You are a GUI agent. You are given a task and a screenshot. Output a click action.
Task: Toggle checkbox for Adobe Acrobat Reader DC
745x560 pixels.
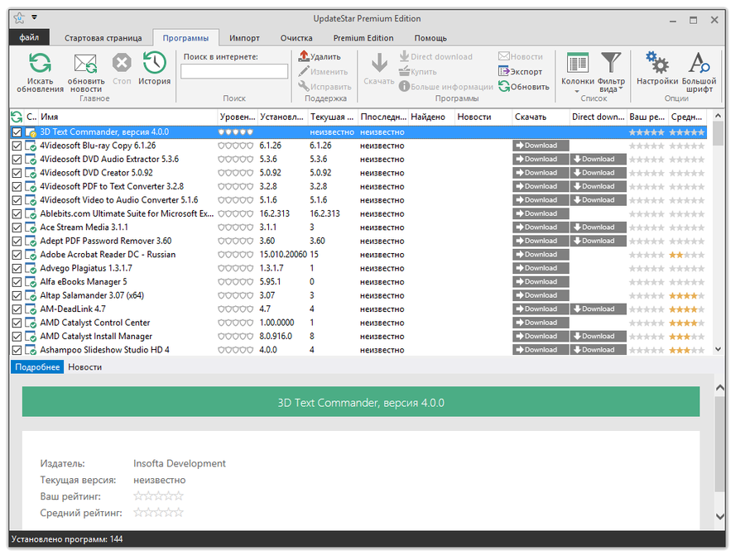pyautogui.click(x=17, y=255)
